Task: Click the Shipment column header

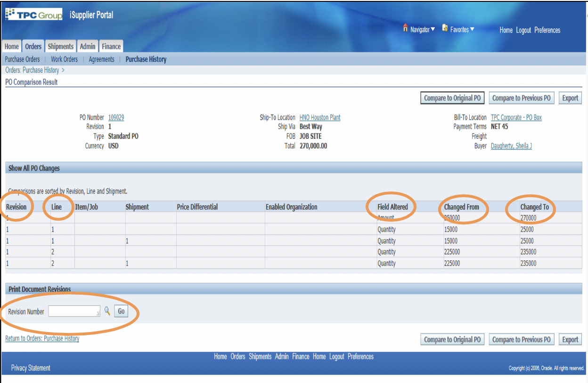Action: (137, 207)
